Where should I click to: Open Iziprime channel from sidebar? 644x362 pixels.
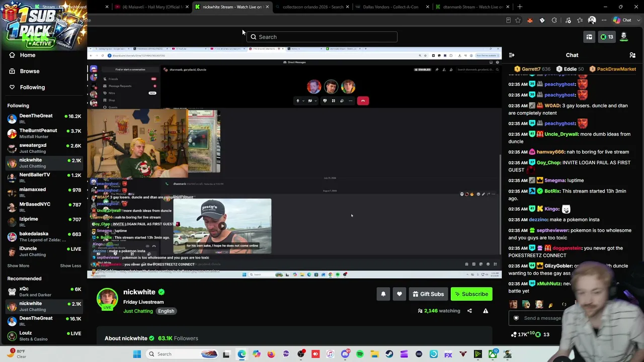click(44, 222)
